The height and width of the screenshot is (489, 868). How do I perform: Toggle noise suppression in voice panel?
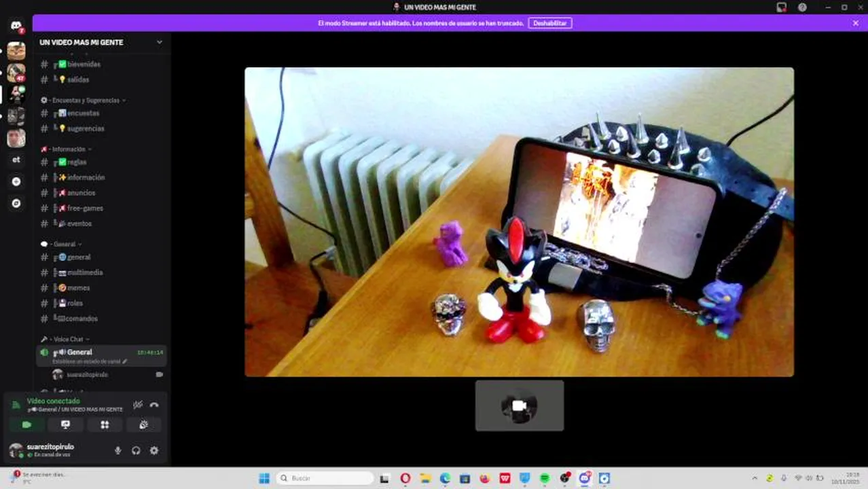click(x=138, y=405)
